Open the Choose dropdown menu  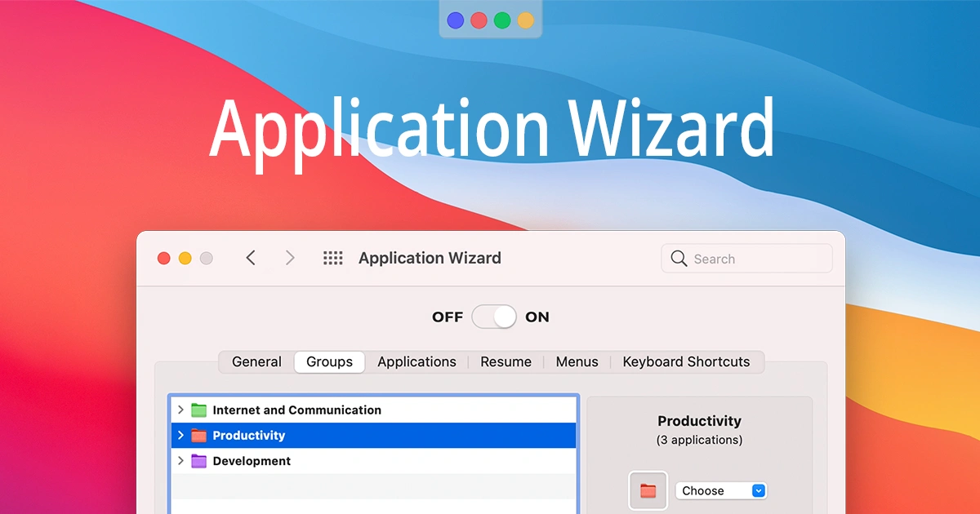(x=721, y=490)
